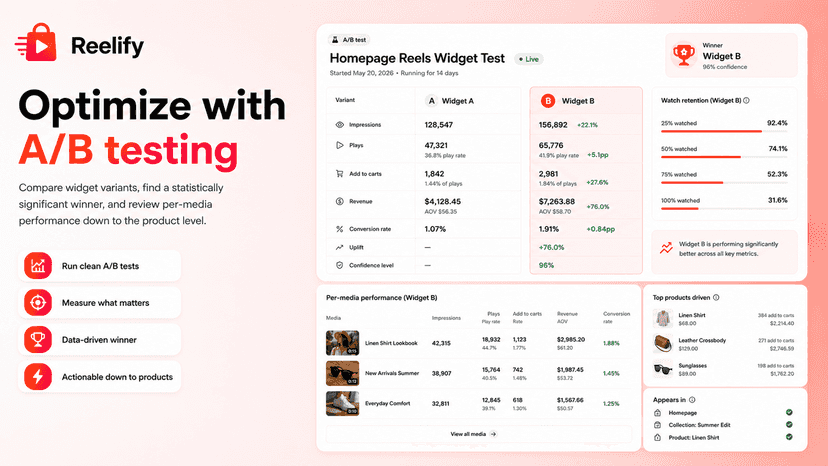Open the Linen Shirt Lookbook video thumbnail
This screenshot has width=828, height=466.
click(342, 343)
